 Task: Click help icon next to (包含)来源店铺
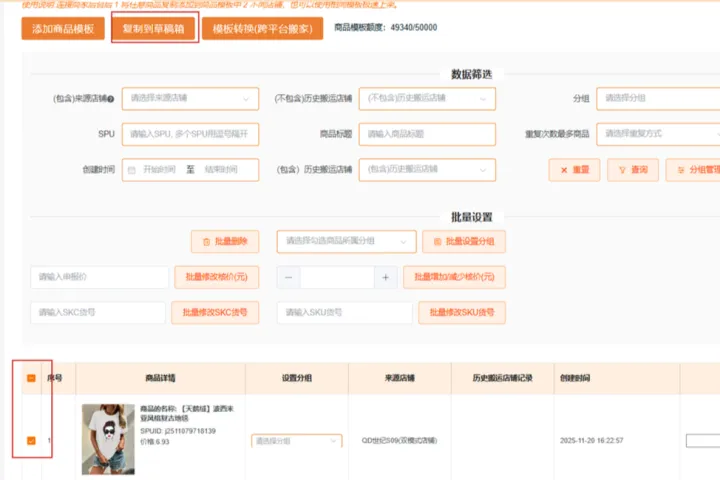pos(111,99)
